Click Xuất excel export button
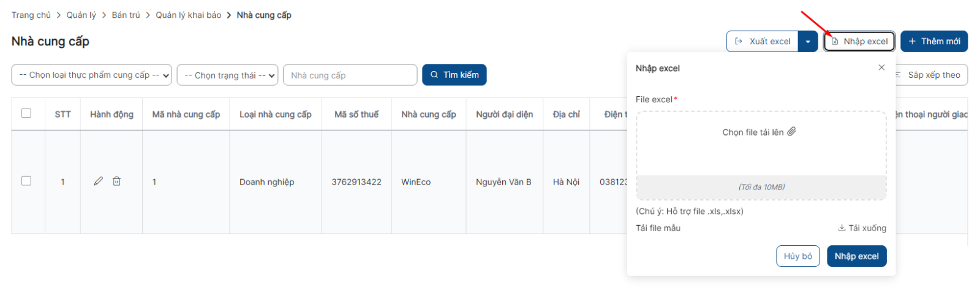This screenshot has width=980, height=295. 763,42
